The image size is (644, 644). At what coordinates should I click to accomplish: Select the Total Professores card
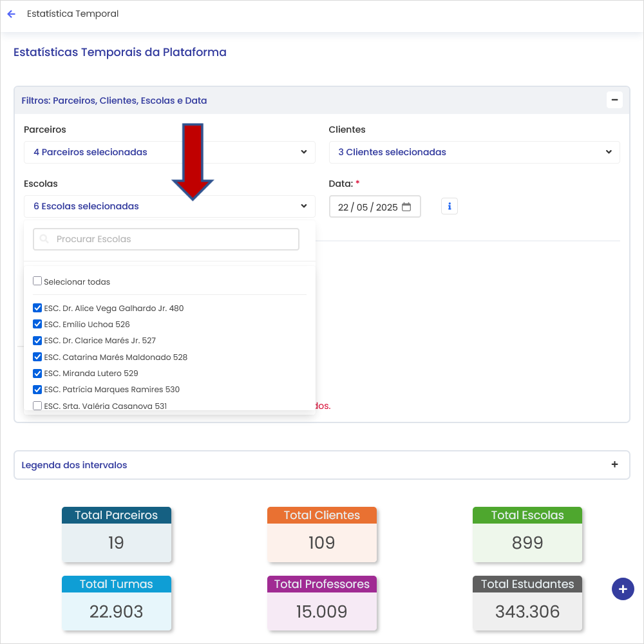click(322, 603)
